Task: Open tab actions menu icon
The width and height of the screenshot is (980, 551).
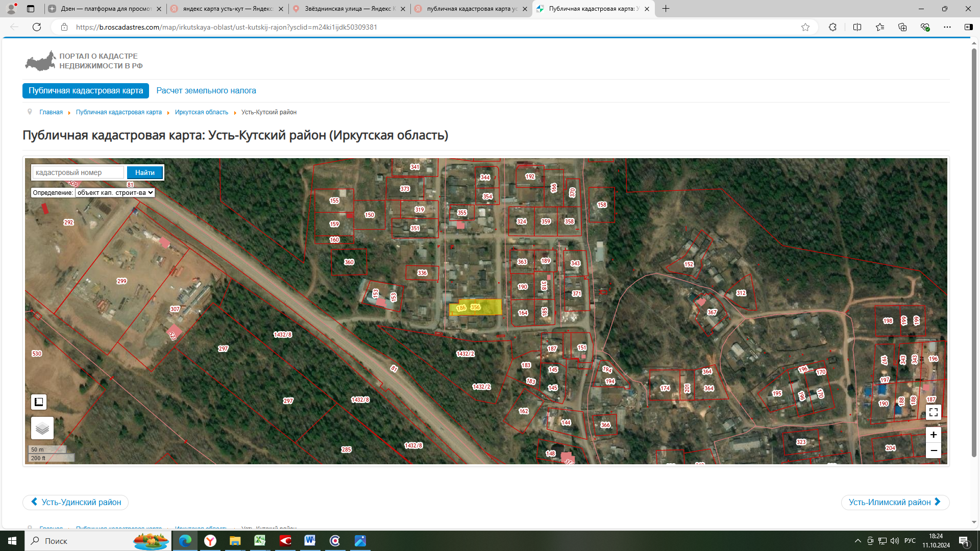Action: 31,9
